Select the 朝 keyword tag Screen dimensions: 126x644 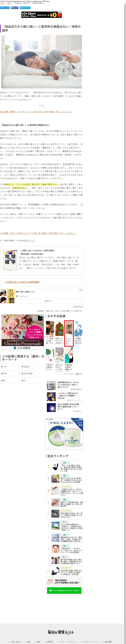(10, 380)
